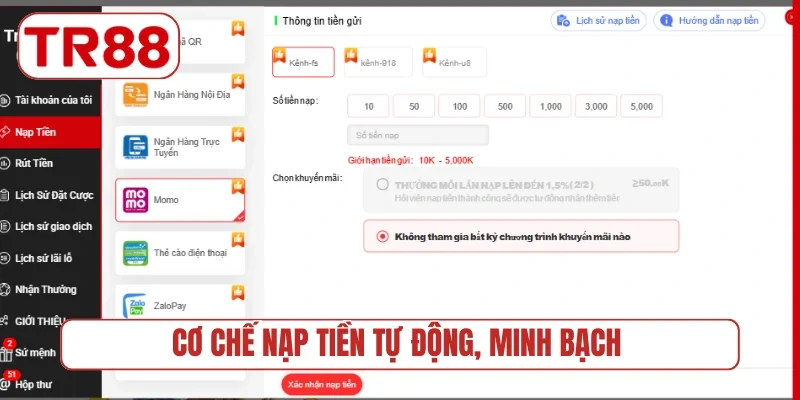Click the Rút Tiền sidebar icon
This screenshot has width=800, height=400.
pos(5,164)
